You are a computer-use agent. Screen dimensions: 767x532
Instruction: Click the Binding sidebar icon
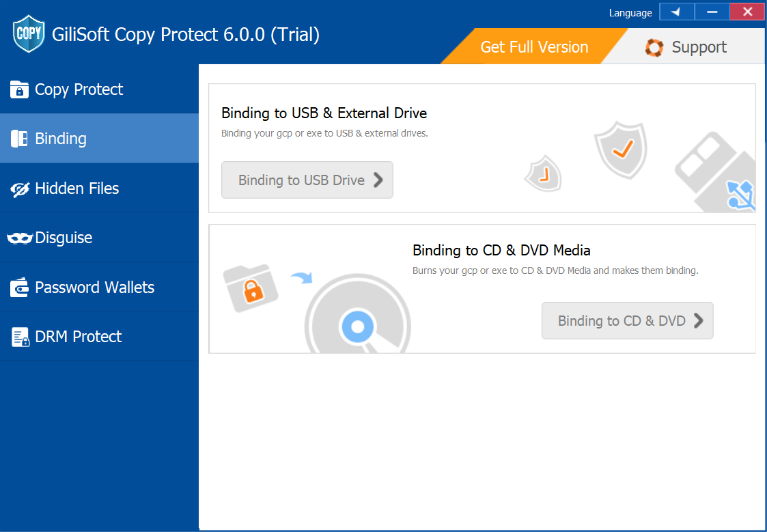[19, 139]
